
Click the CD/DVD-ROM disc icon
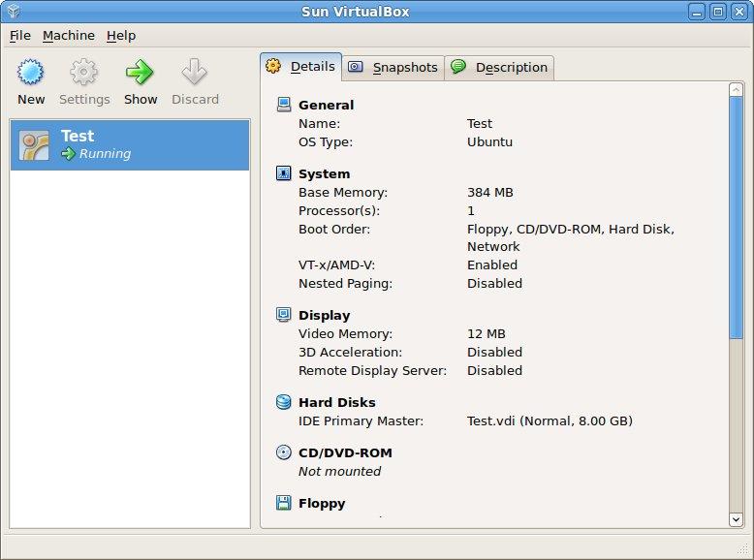(283, 452)
